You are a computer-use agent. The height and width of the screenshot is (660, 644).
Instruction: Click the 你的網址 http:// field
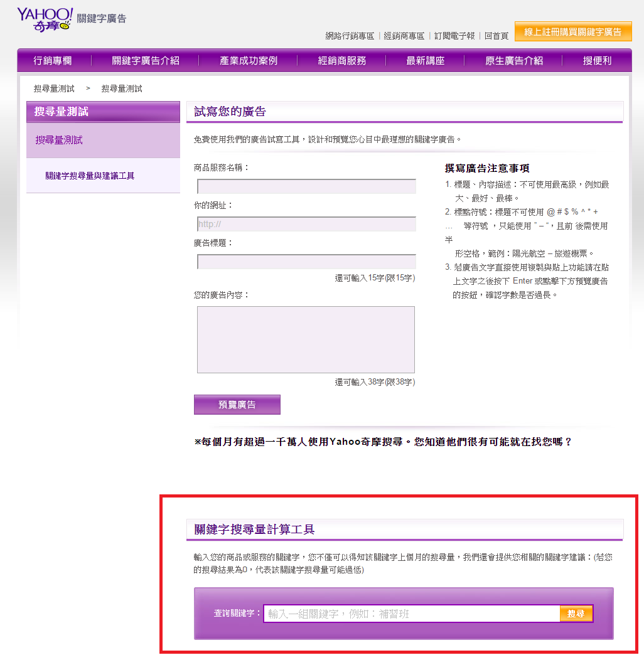306,224
